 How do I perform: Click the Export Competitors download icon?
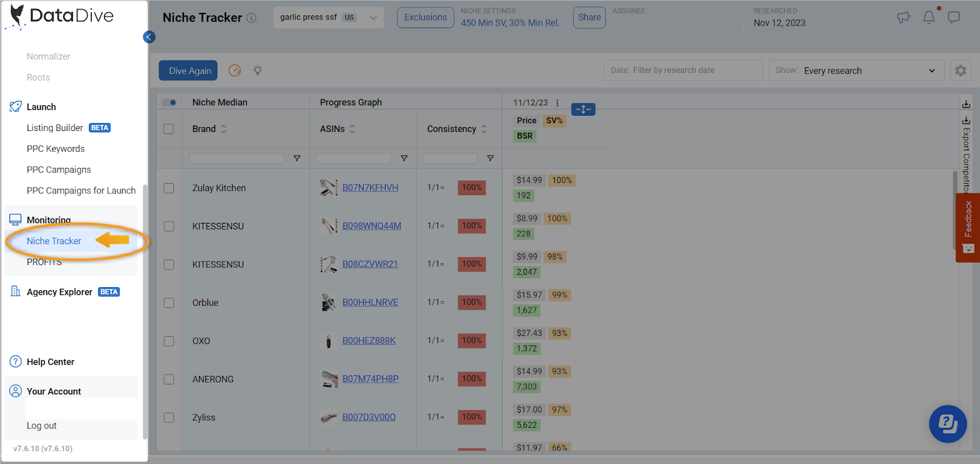(966, 120)
